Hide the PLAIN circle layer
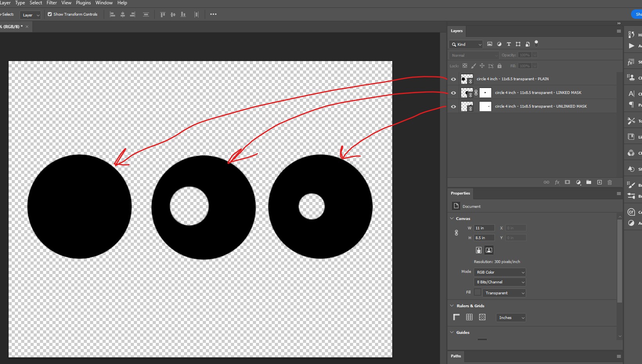The width and height of the screenshot is (642, 364). (453, 79)
